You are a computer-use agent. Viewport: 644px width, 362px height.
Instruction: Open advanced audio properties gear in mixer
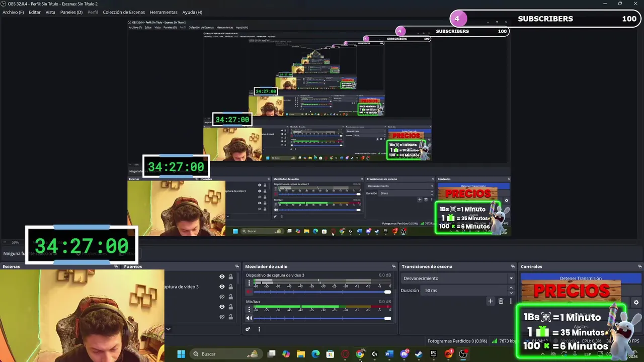248,329
